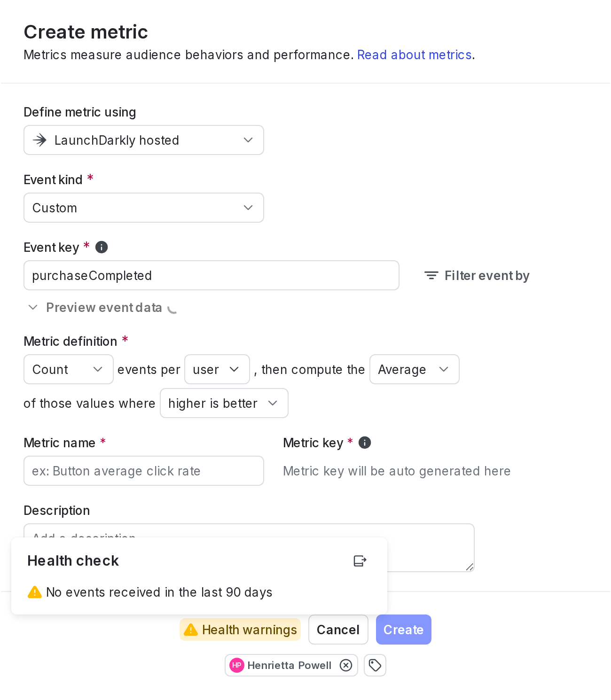
Task: Click the Cancel button
Action: pyautogui.click(x=338, y=630)
